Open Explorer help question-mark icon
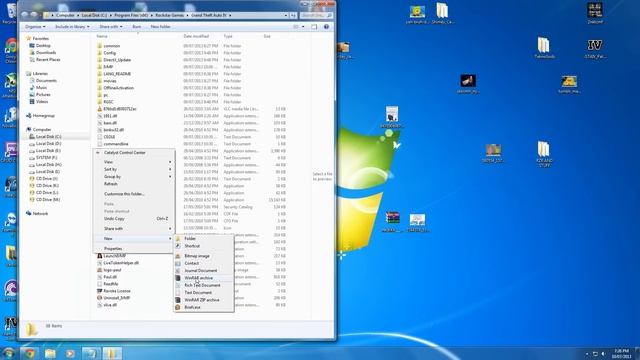This screenshot has height=360, width=640. 326,27
